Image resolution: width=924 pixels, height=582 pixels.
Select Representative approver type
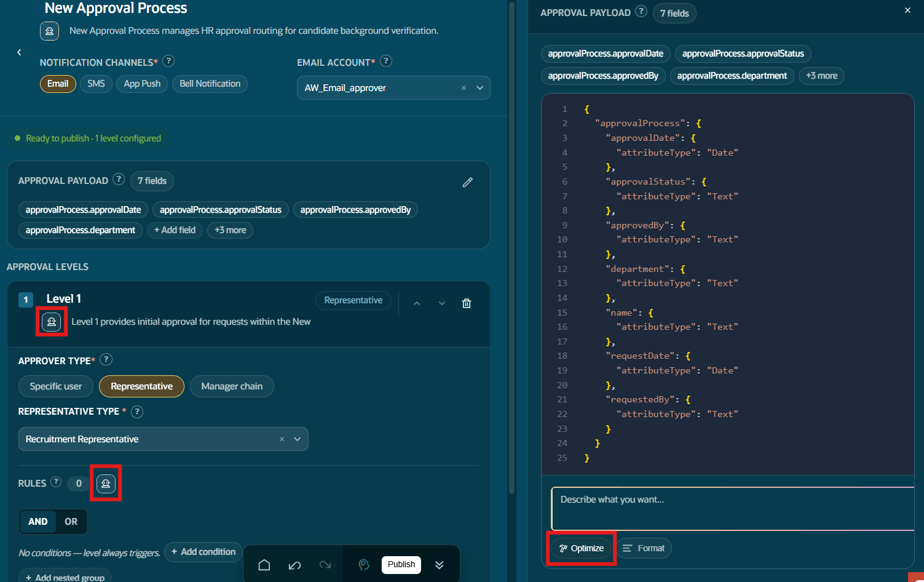[141, 386]
